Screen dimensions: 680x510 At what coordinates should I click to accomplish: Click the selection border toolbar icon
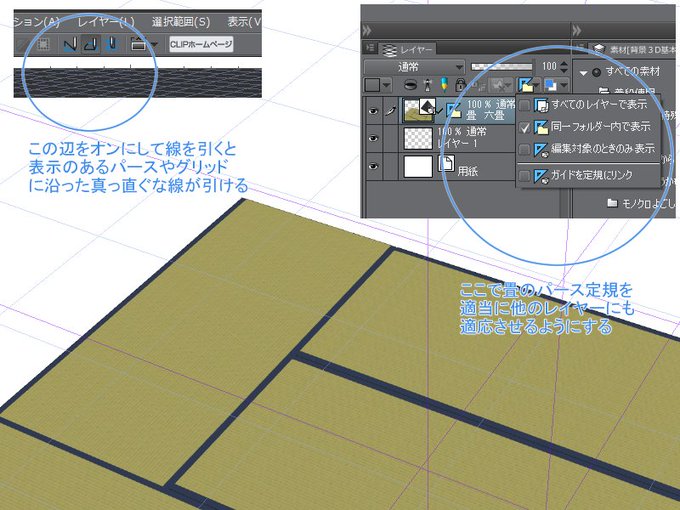pos(42,44)
